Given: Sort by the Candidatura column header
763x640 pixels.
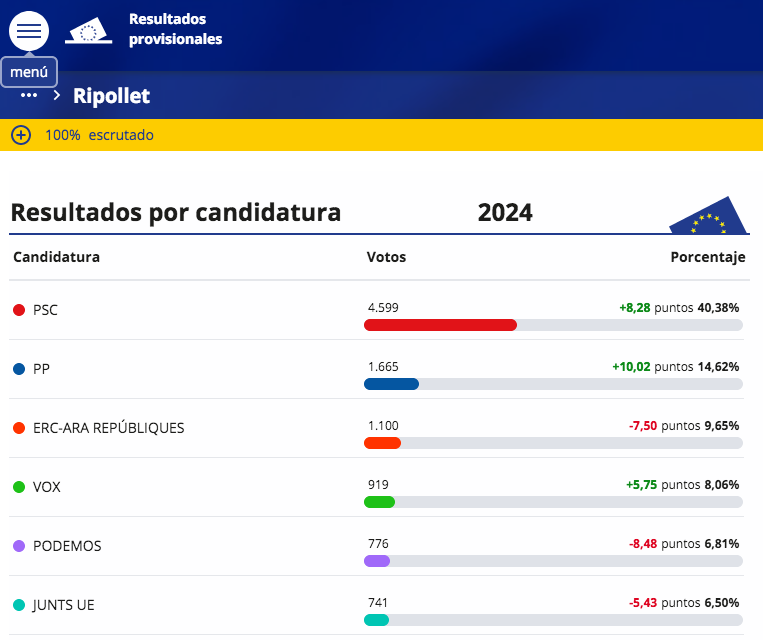Looking at the screenshot, I should point(56,257).
